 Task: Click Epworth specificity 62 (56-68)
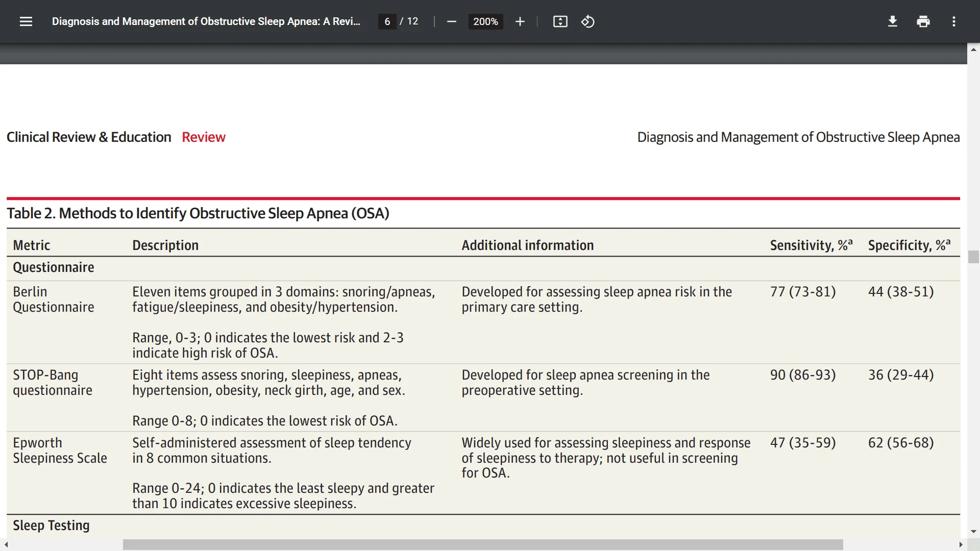tap(901, 443)
